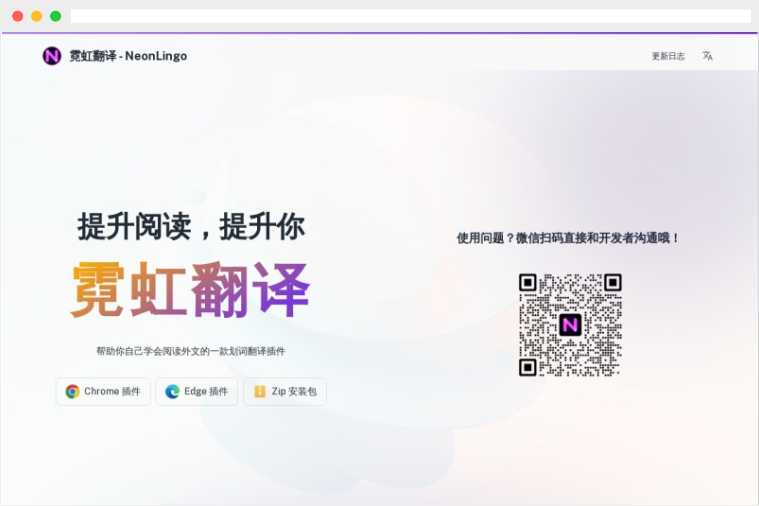Download the Zip 安装包 package
This screenshot has width=759, height=506.
[285, 391]
